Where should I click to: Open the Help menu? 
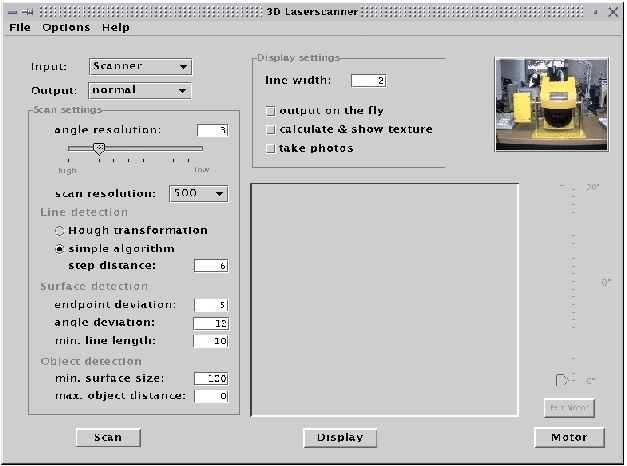(115, 28)
